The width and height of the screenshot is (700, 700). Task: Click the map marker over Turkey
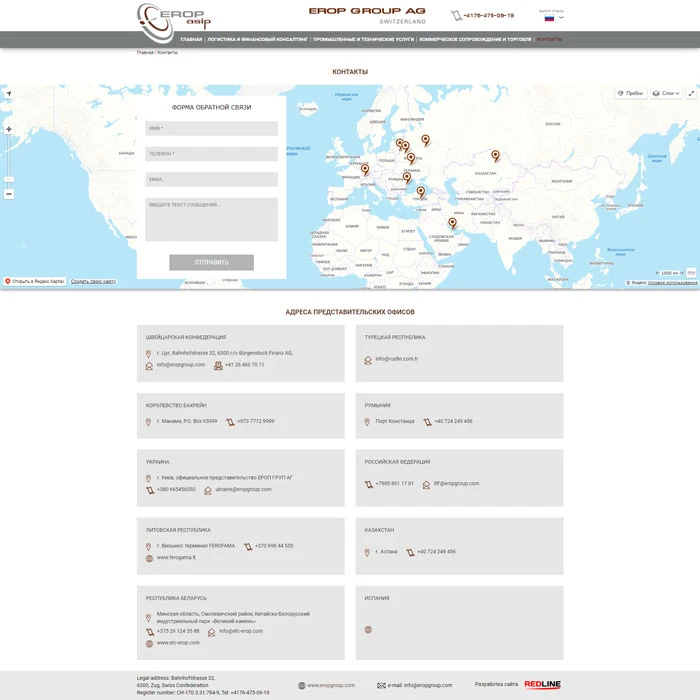[x=421, y=192]
